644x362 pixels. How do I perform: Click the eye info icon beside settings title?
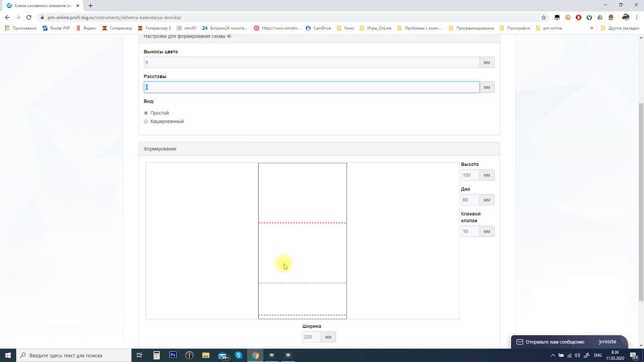coord(229,36)
